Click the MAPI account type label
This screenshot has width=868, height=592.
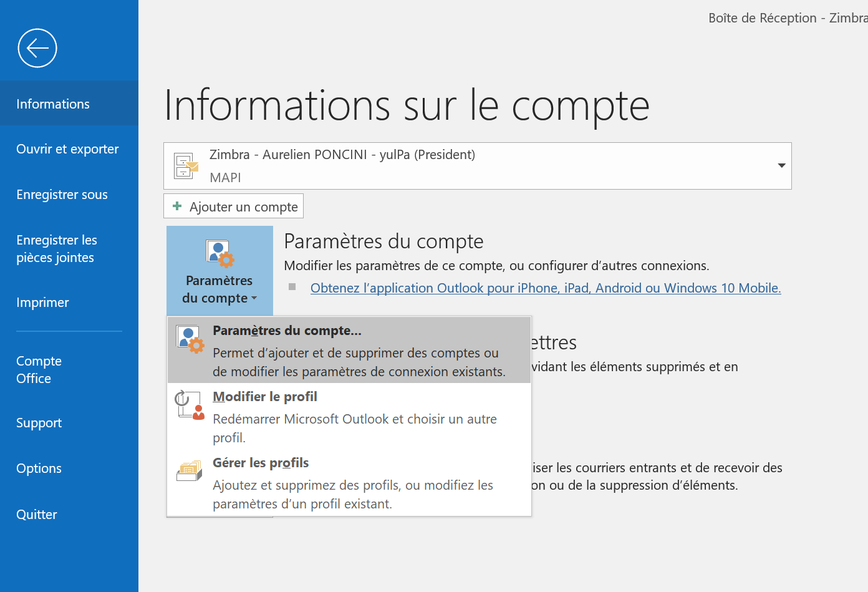click(x=225, y=177)
